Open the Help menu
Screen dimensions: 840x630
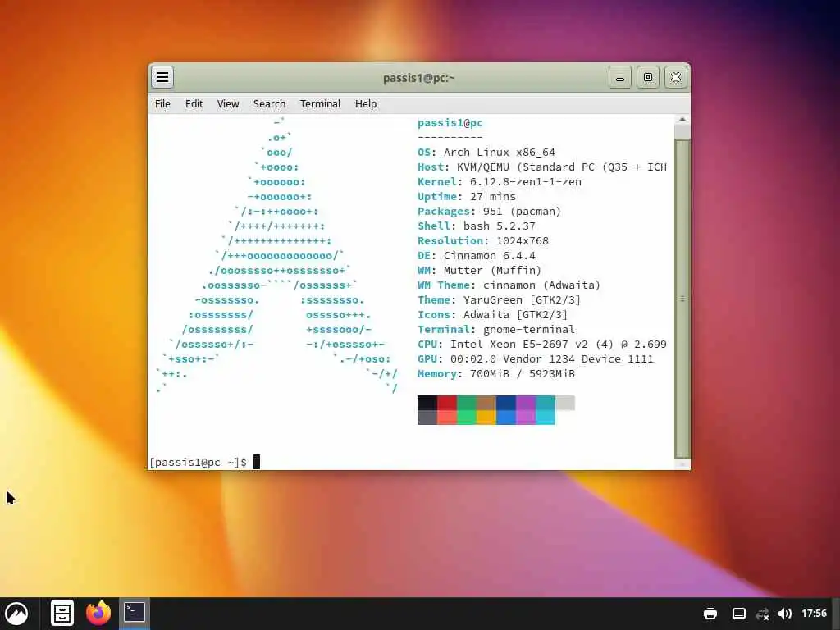click(366, 104)
